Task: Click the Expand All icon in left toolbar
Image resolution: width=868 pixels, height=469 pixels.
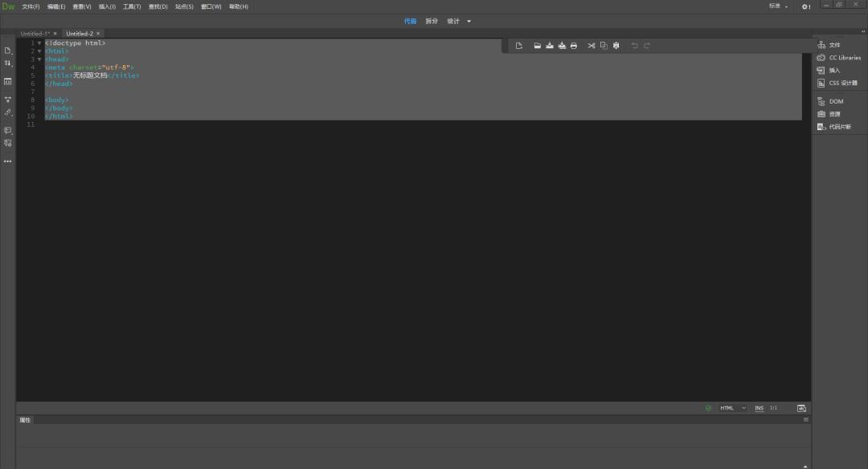Action: point(8,100)
